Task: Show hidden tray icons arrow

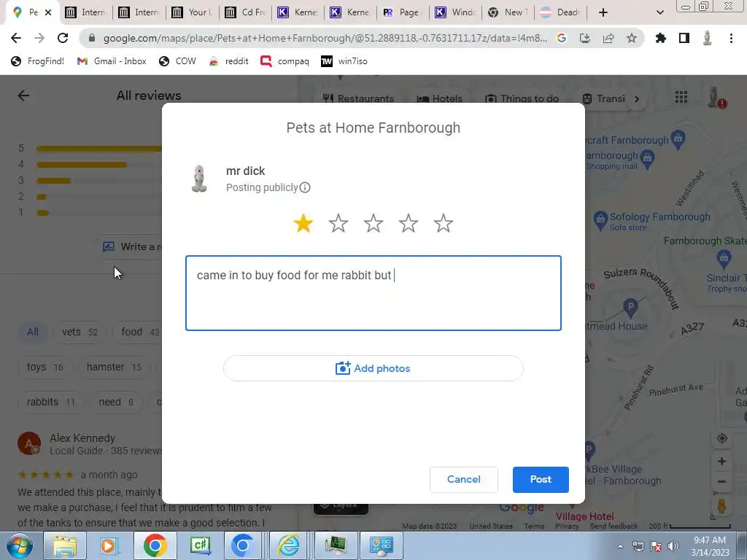Action: (x=620, y=546)
